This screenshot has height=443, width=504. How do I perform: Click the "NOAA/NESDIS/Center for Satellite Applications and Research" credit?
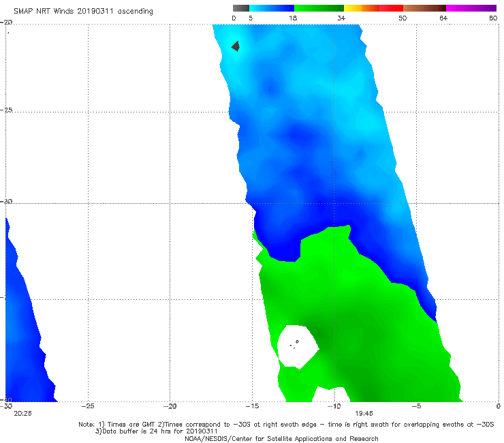281,439
